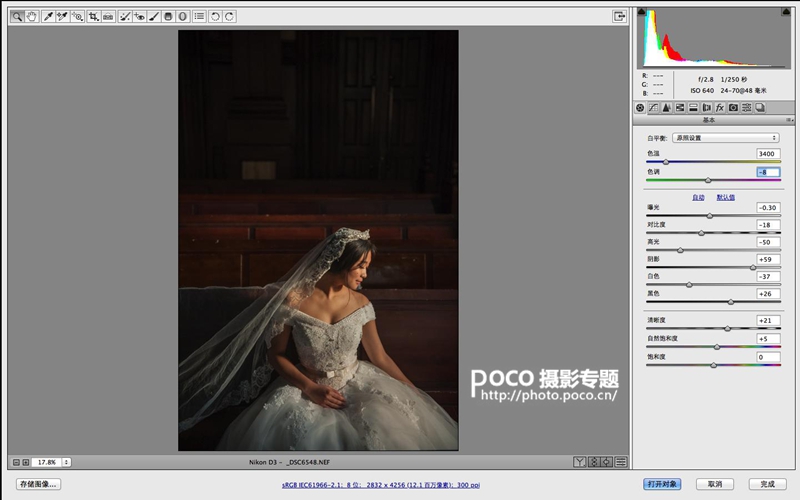The image size is (800, 500).
Task: Switch to the Snapshots tab
Action: coord(760,108)
